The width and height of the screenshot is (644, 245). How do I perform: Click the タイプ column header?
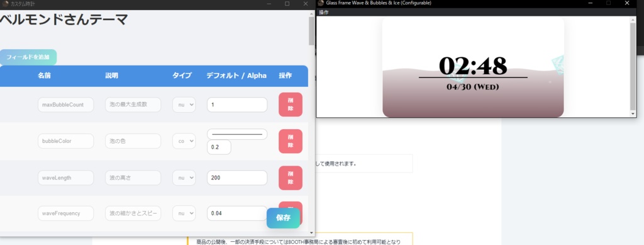coord(182,76)
